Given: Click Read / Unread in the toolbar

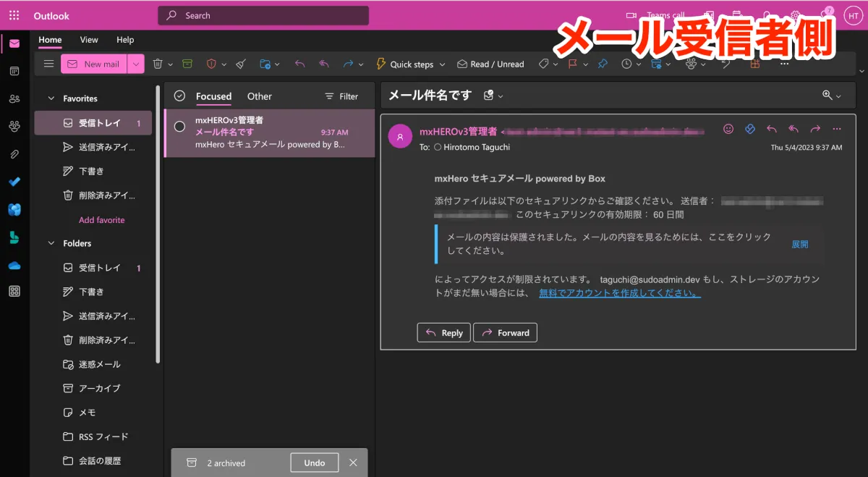Looking at the screenshot, I should (x=490, y=64).
